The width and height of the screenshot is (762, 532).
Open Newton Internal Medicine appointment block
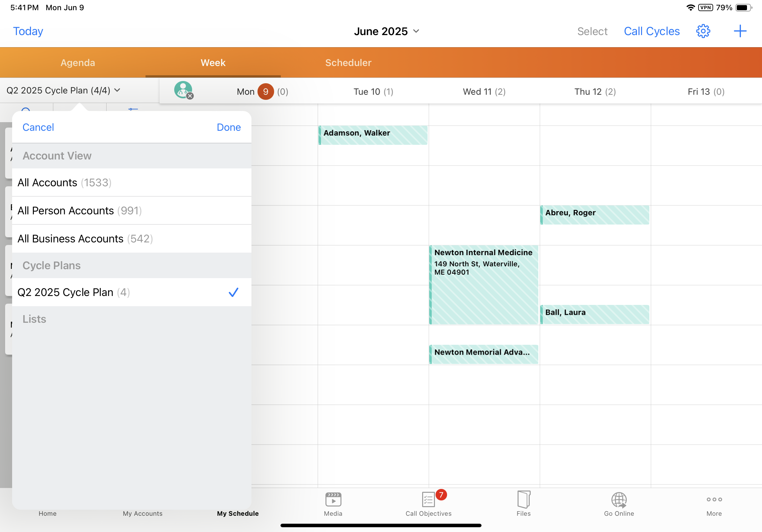483,284
